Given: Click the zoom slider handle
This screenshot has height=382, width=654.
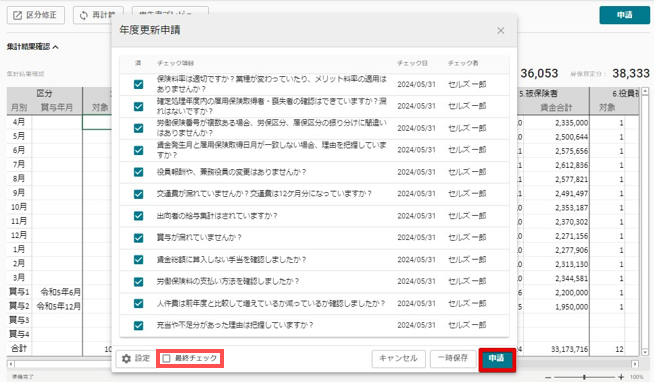Looking at the screenshot, I should (584, 377).
